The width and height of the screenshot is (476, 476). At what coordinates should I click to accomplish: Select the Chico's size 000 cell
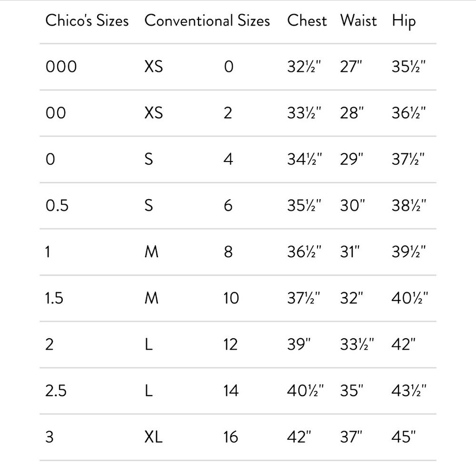pyautogui.click(x=61, y=67)
